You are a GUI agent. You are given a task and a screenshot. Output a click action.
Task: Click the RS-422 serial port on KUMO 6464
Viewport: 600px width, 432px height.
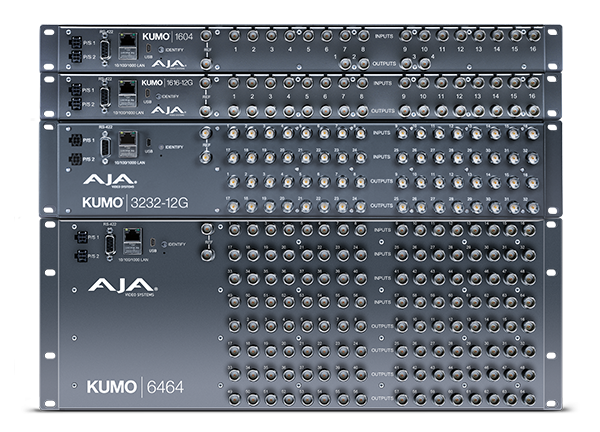110,245
